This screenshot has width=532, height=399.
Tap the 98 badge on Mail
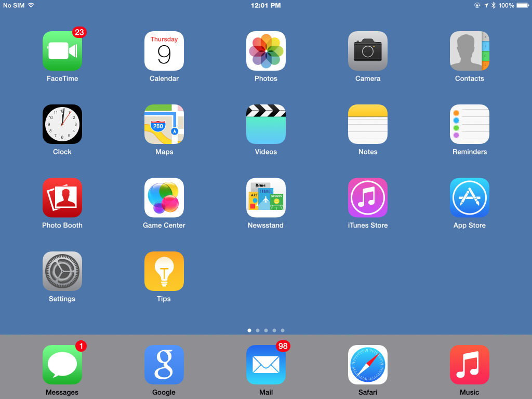pos(283,346)
